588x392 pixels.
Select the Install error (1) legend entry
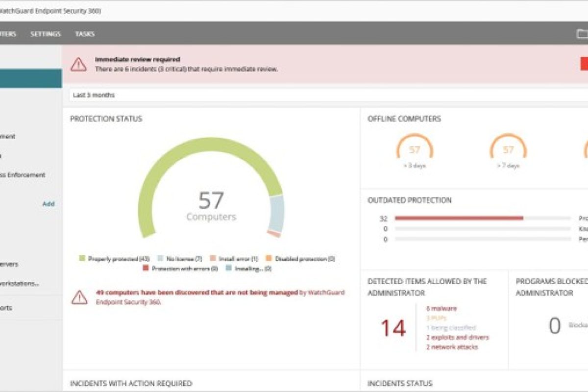[x=234, y=259]
